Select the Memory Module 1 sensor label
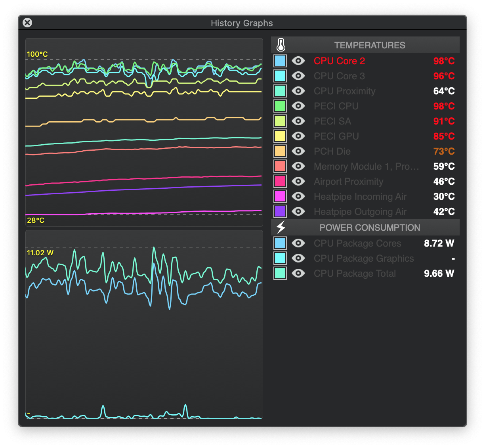The height and width of the screenshot is (448, 485). (366, 166)
